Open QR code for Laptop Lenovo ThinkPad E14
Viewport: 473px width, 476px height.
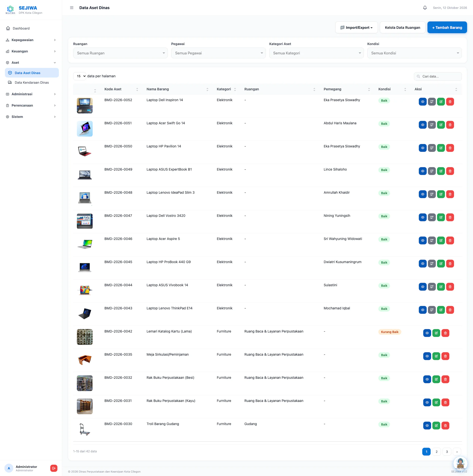(x=432, y=310)
